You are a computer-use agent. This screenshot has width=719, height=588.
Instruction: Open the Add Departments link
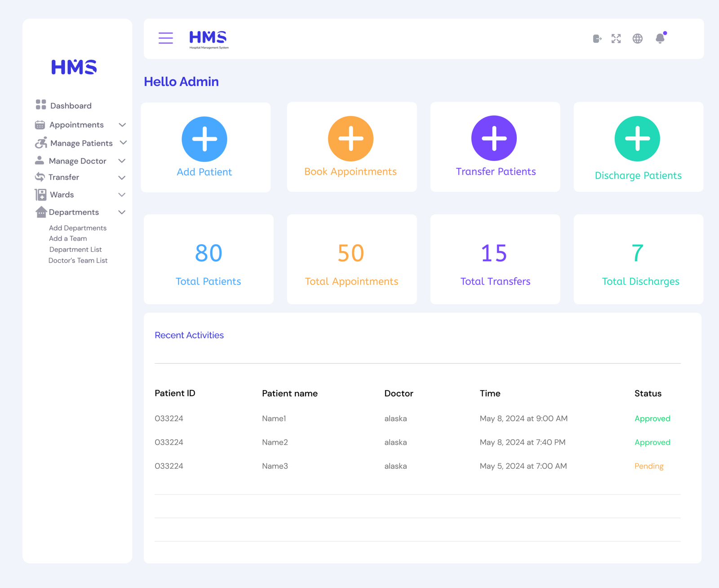(x=78, y=228)
